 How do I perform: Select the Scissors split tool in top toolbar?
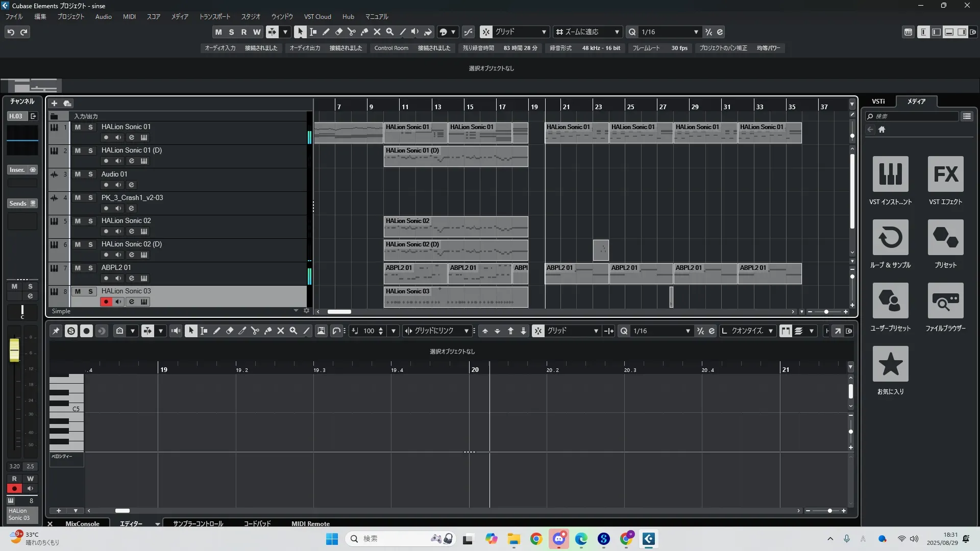pos(352,32)
